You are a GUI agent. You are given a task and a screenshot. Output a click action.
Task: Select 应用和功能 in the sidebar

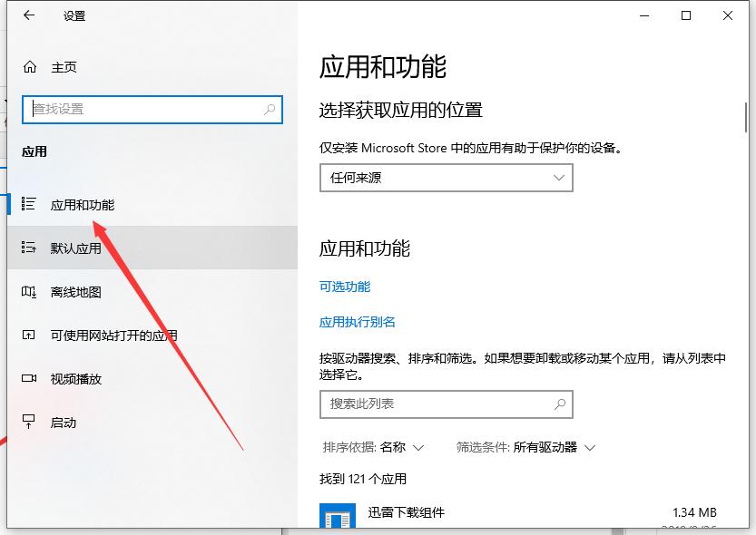click(152, 205)
